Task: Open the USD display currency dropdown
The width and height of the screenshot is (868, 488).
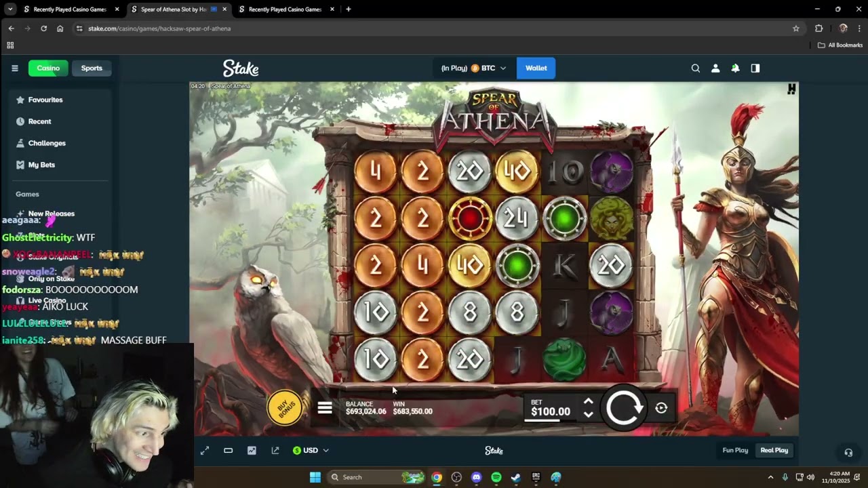Action: click(x=311, y=450)
